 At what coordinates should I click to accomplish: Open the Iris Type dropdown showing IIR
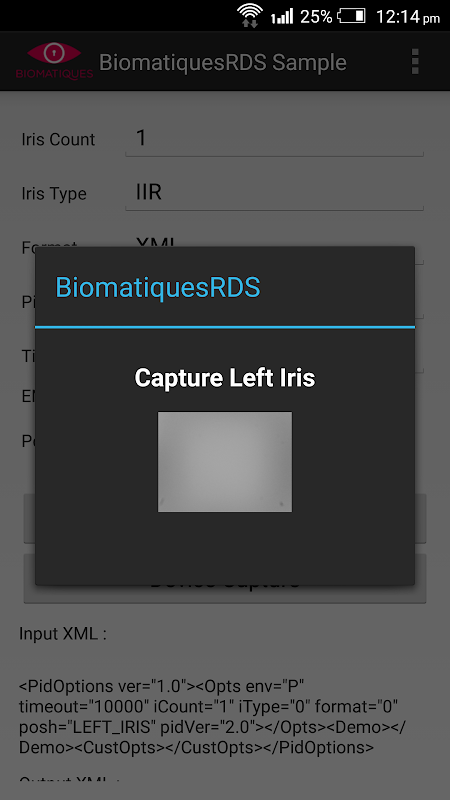click(x=274, y=193)
